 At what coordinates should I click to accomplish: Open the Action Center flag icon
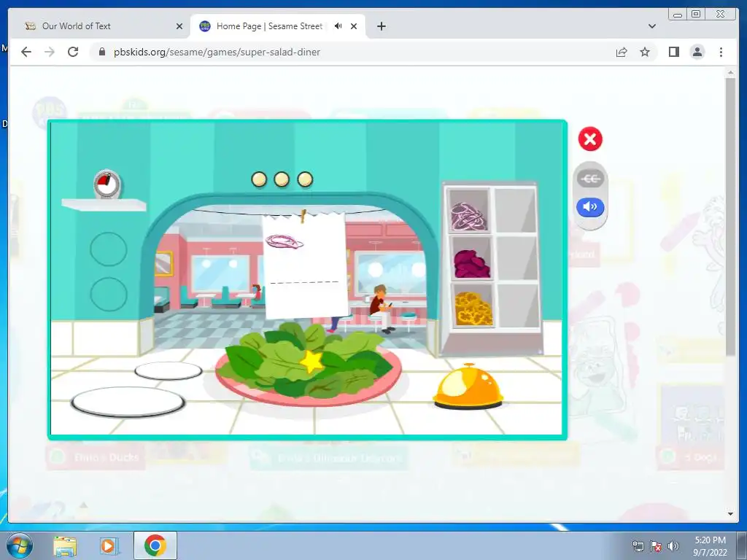point(656,546)
